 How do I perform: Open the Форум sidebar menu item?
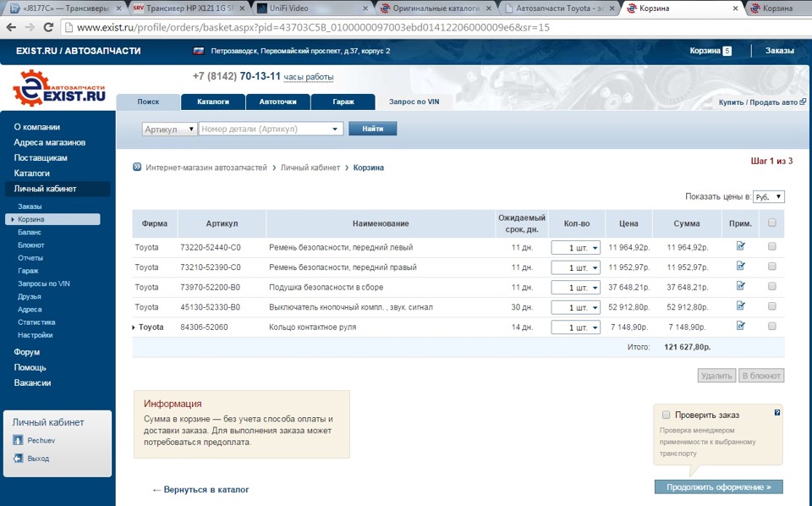(x=27, y=352)
